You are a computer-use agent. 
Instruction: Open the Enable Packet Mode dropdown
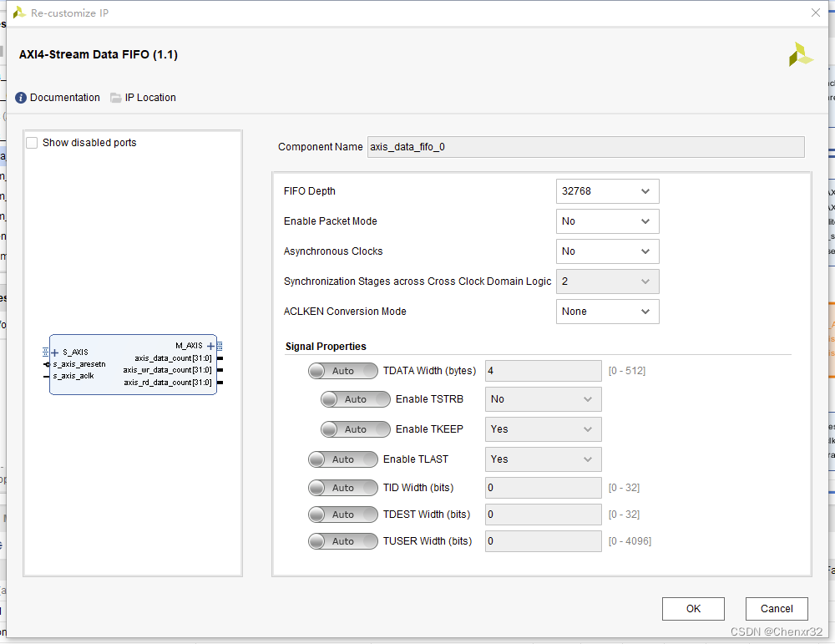click(x=607, y=221)
